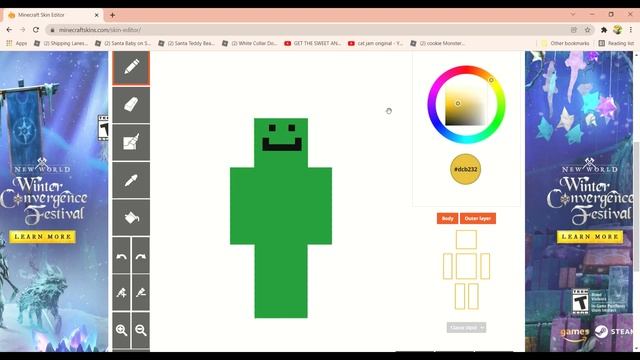The width and height of the screenshot is (640, 360).
Task: Select the Minecraft Skin Editor tab
Action: tap(52, 15)
